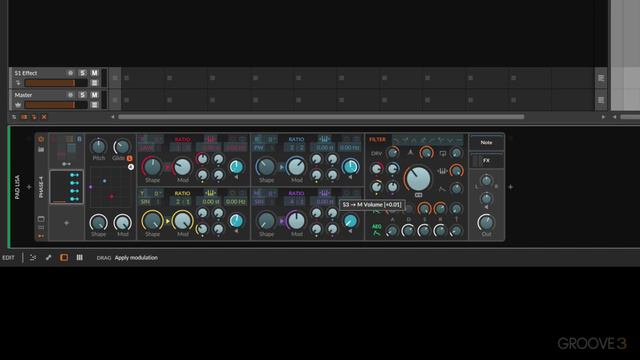
Task: Toggle purple oscillator keytrack icon
Action: coord(324,193)
